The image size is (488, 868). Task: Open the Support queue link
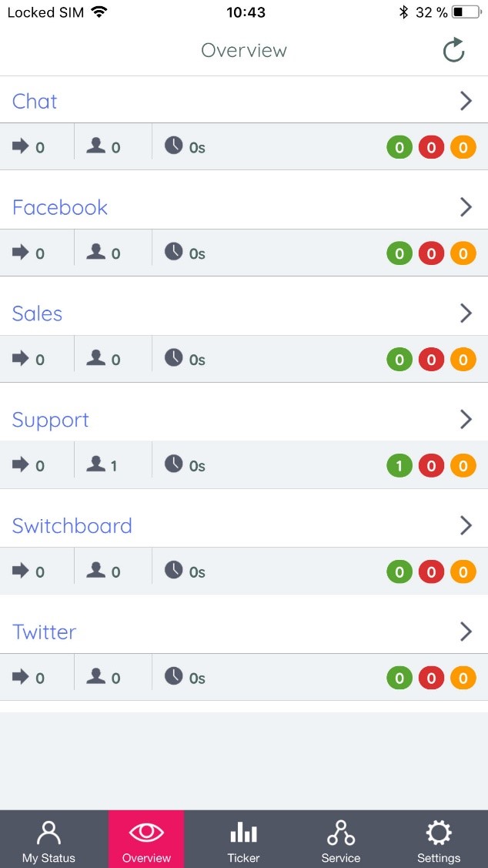51,420
